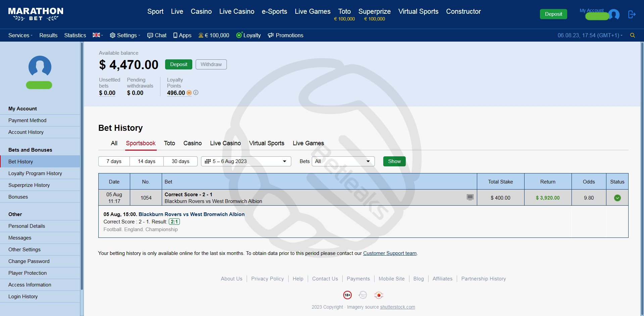Select the 14 days filter
Viewport: 644px width, 316px height.
click(x=147, y=161)
